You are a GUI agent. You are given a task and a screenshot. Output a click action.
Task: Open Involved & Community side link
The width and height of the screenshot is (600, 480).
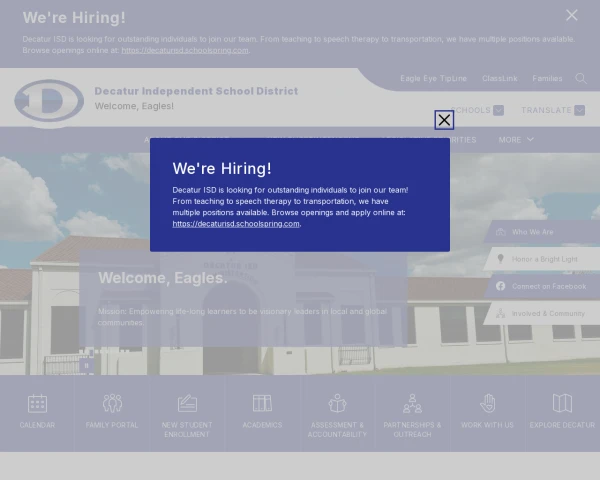pyautogui.click(x=542, y=313)
